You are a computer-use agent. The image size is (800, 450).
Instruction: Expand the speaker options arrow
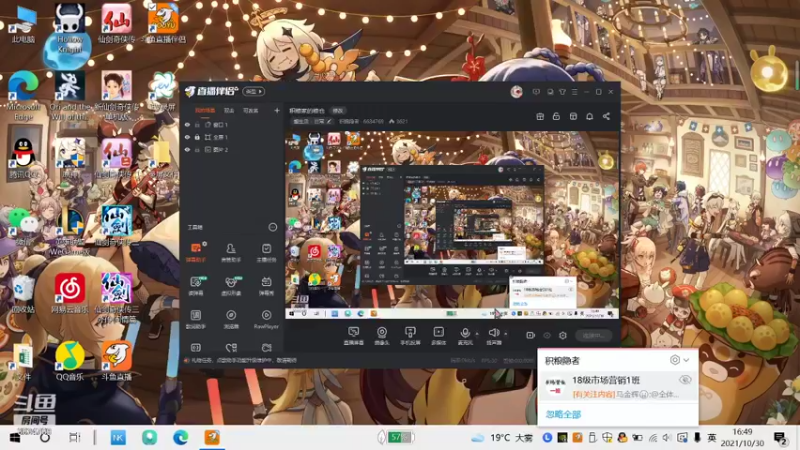coord(506,334)
